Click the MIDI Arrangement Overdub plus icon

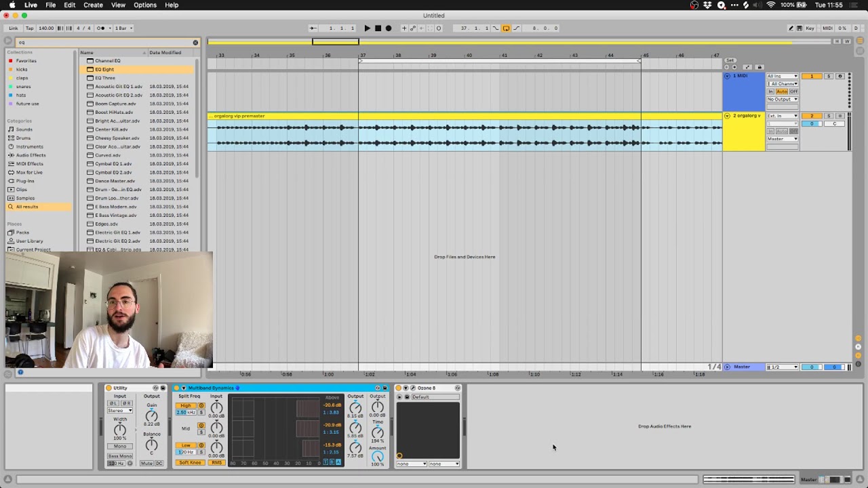click(x=404, y=28)
